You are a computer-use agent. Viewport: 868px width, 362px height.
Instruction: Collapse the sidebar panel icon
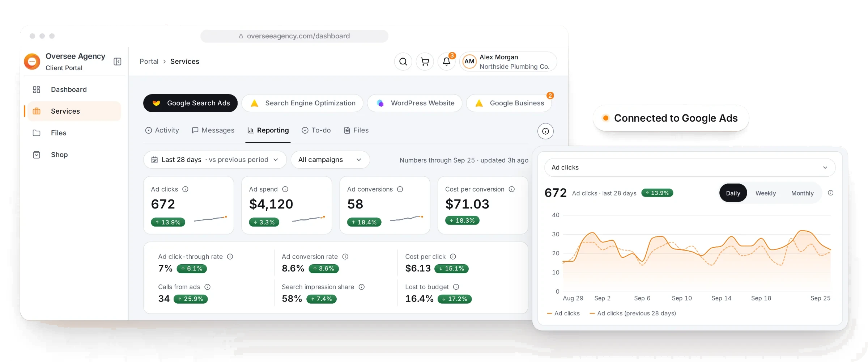coord(118,62)
